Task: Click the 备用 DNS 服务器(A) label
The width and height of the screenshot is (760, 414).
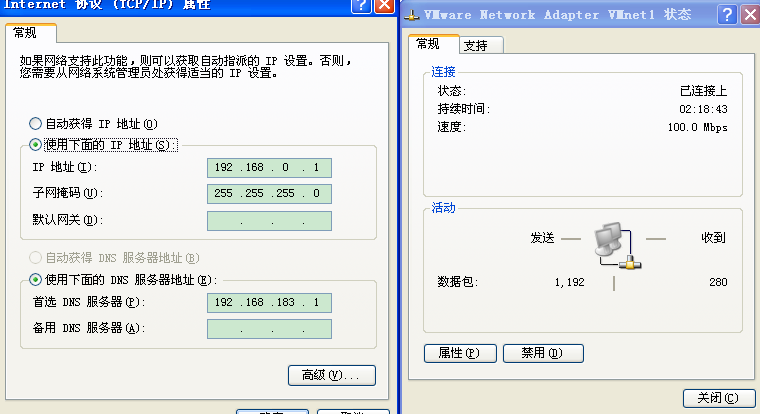Action: coord(89,328)
